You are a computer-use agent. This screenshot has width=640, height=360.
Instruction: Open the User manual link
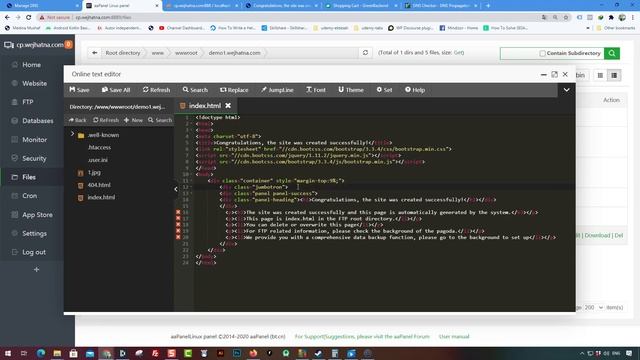click(x=454, y=337)
